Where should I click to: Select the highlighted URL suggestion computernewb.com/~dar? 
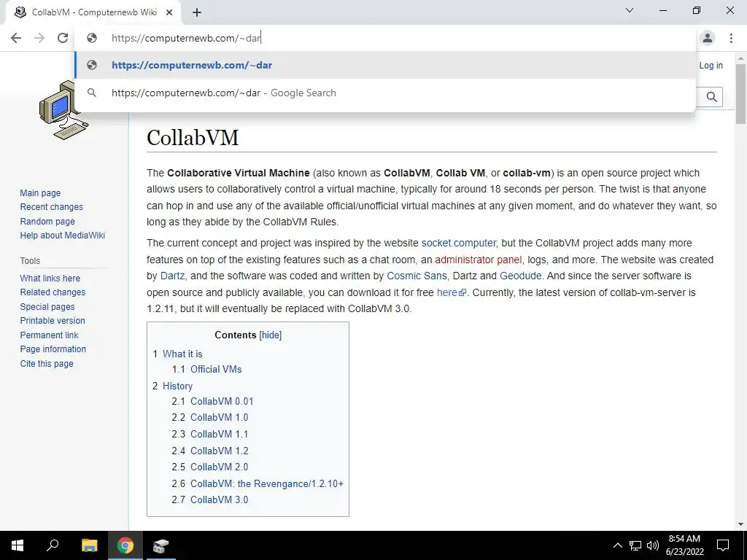(385, 65)
